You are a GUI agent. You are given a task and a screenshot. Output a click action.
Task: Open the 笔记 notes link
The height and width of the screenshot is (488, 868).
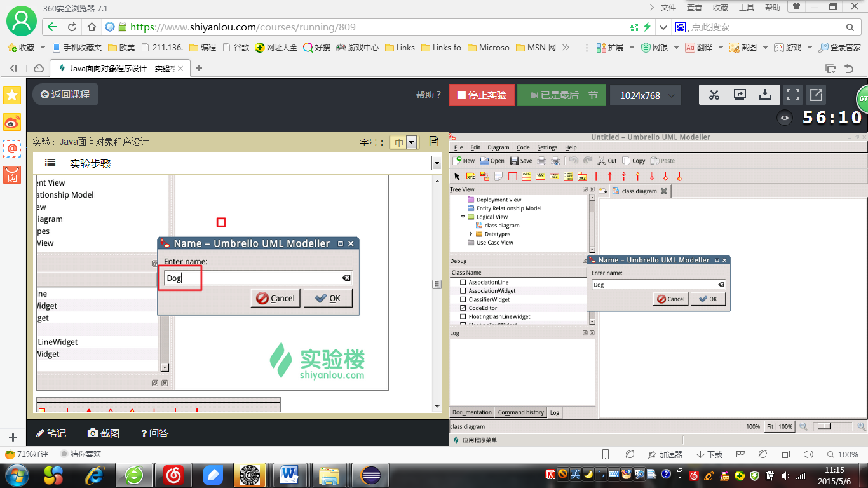pyautogui.click(x=51, y=433)
